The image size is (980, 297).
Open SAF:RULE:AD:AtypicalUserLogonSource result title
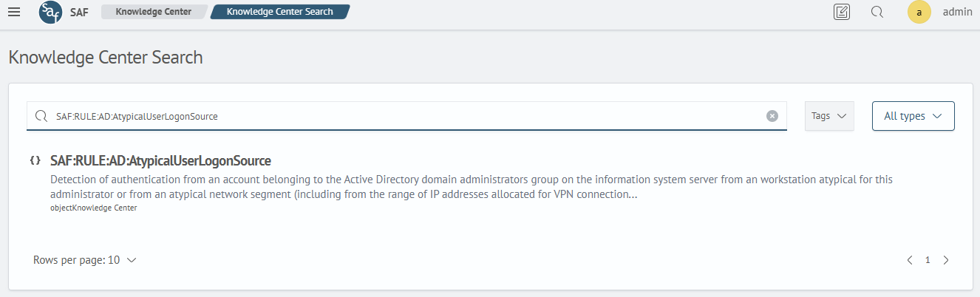[x=160, y=160]
